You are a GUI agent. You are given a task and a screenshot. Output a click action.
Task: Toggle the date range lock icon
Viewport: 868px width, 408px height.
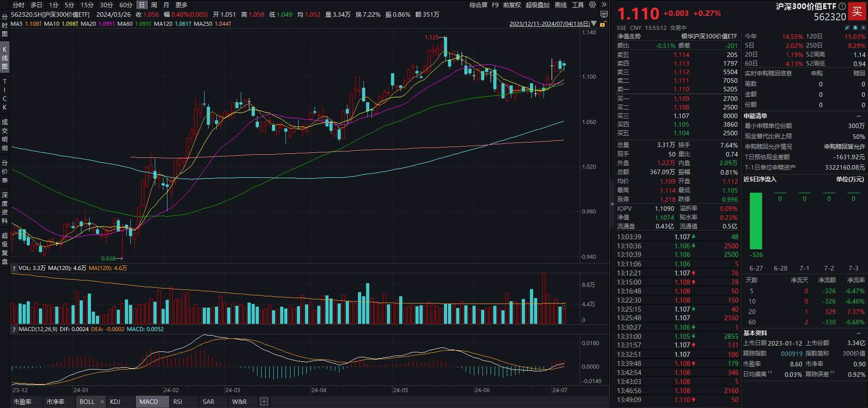[x=602, y=24]
